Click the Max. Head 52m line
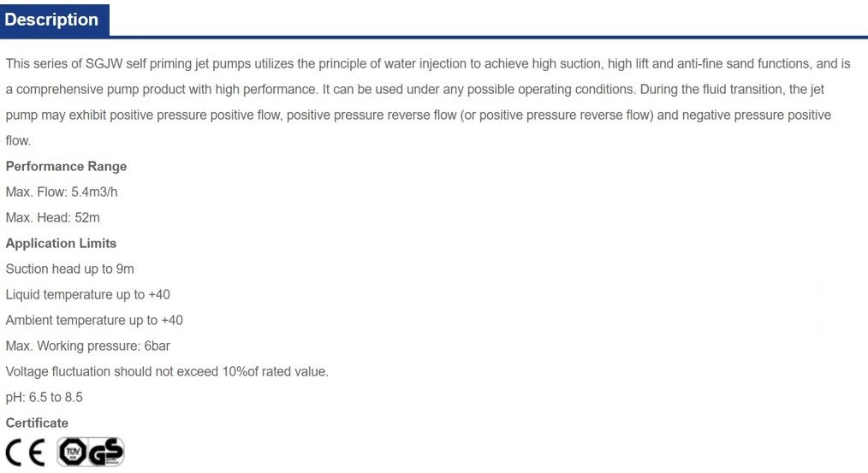The height and width of the screenshot is (473, 868). (53, 217)
